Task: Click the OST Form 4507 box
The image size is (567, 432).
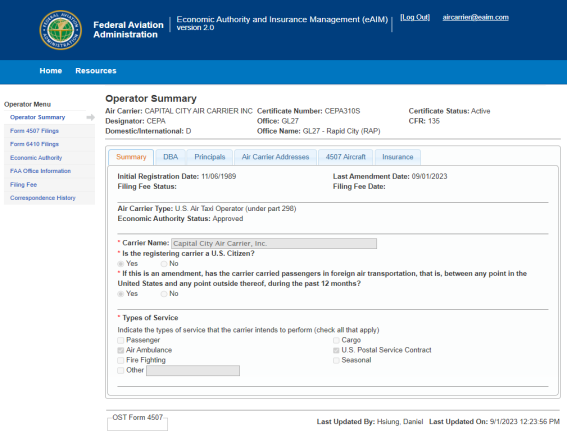Action: [x=137, y=422]
